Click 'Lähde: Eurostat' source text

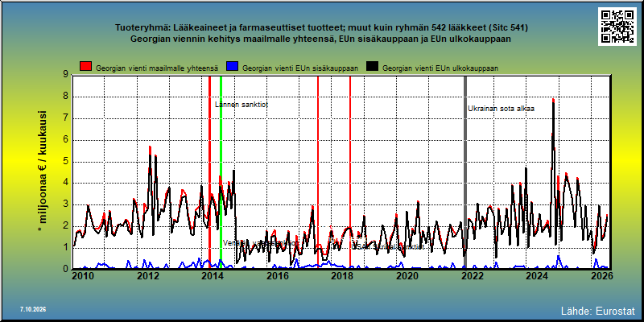(x=597, y=311)
